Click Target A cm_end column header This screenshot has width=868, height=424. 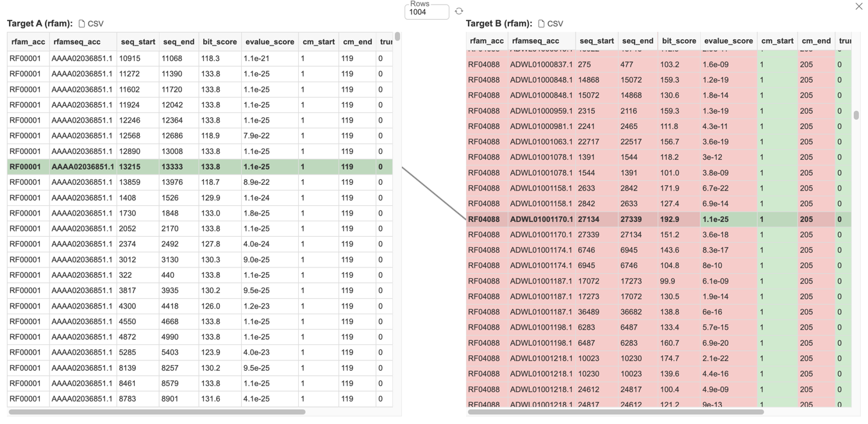point(357,42)
